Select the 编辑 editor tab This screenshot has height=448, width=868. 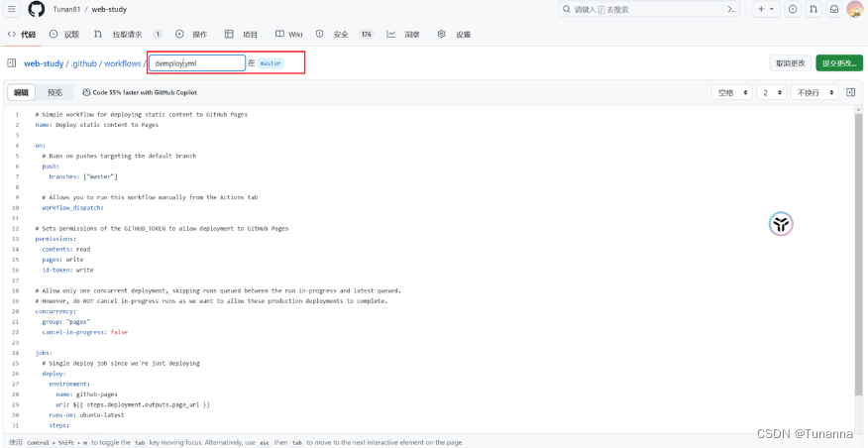point(21,92)
